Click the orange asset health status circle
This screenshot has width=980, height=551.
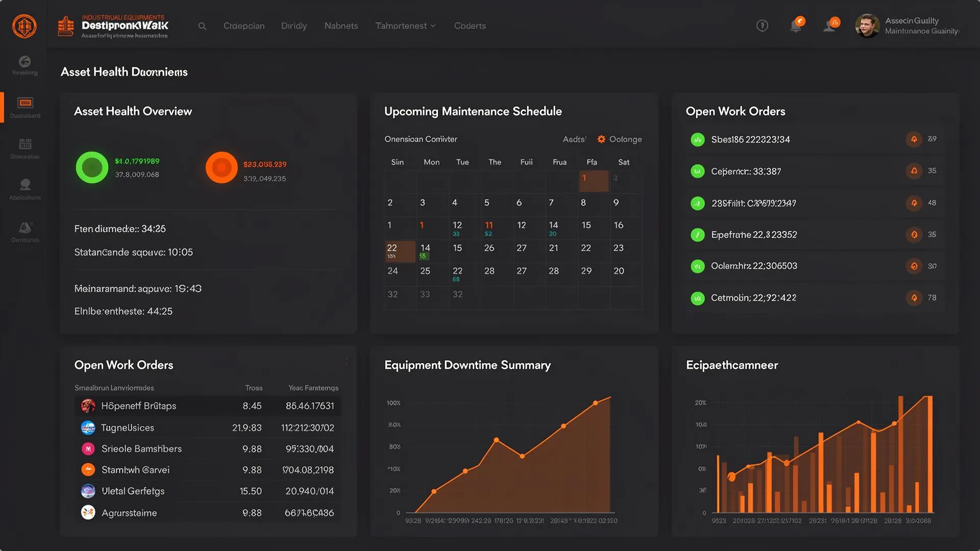[x=222, y=167]
